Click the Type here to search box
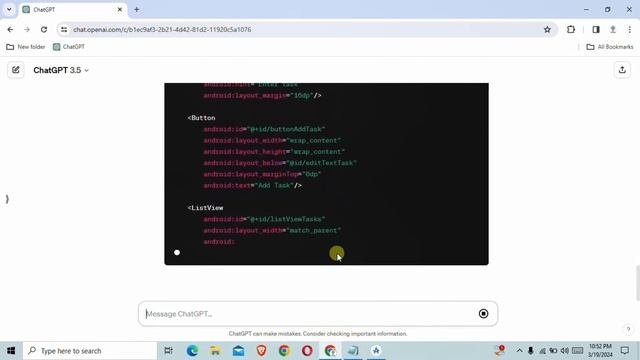640x360 pixels. pos(90,351)
